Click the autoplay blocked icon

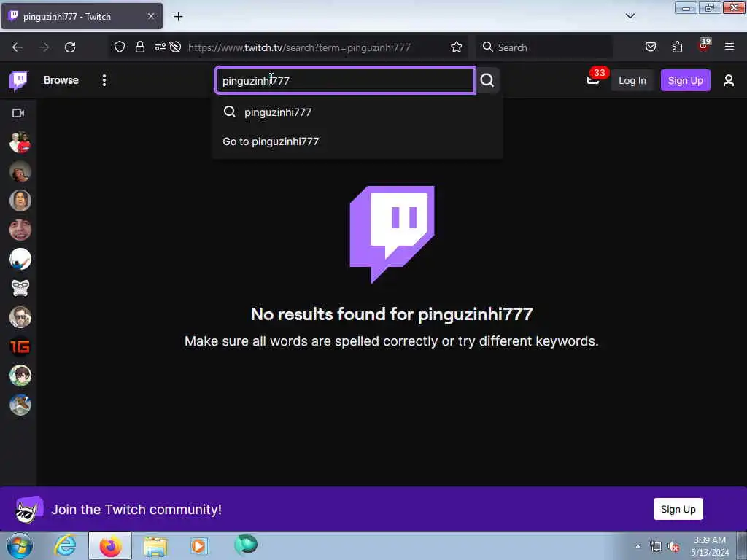tap(175, 47)
